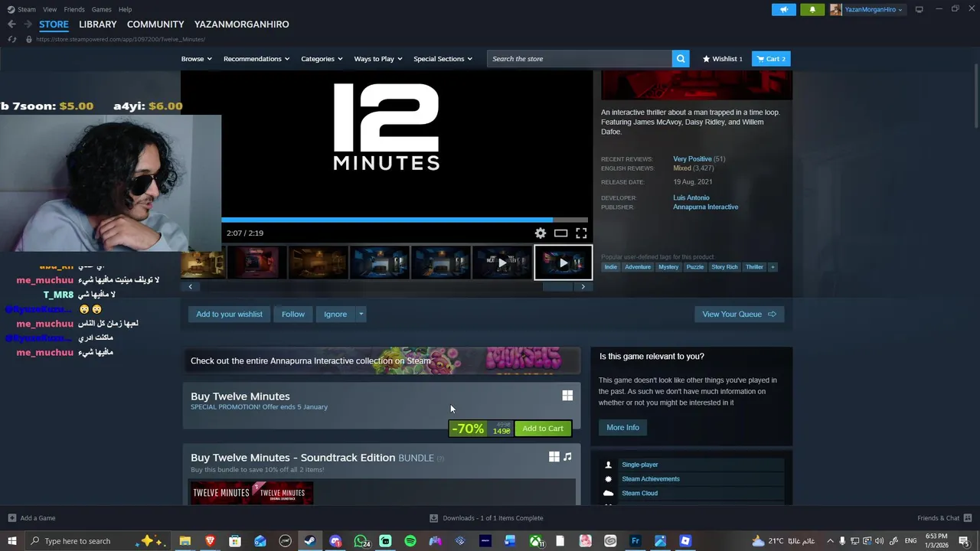This screenshot has height=551, width=980.
Task: Open the Wishlist button
Action: pyautogui.click(x=722, y=59)
